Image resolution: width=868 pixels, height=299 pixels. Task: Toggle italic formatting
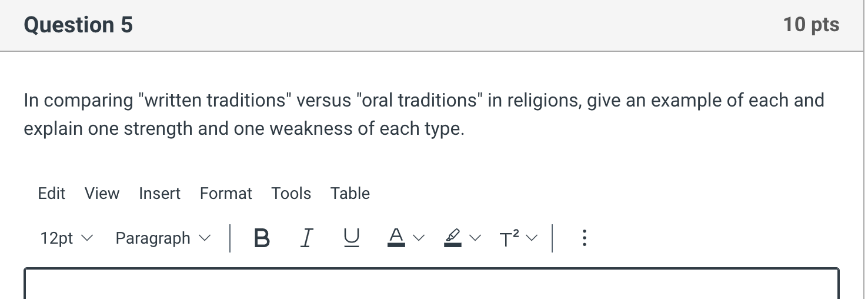(x=305, y=238)
